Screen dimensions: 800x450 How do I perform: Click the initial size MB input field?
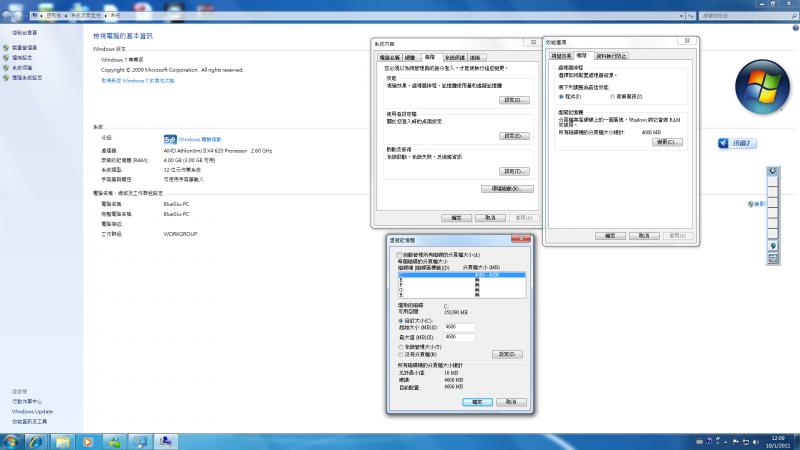pyautogui.click(x=459, y=327)
